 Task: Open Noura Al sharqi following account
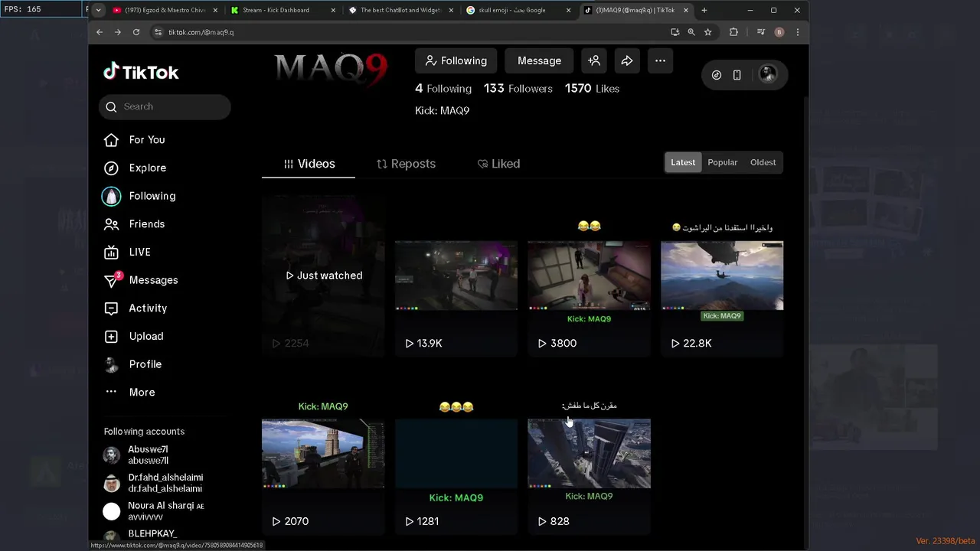tap(153, 511)
